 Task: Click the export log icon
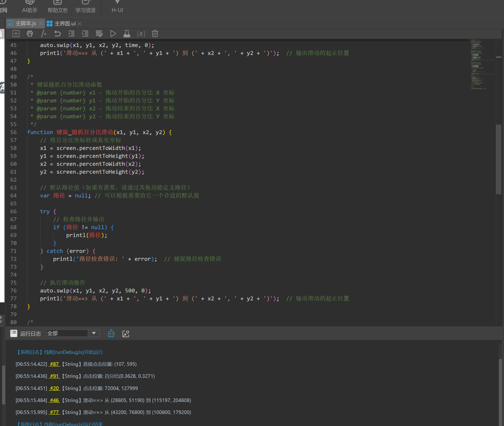pyautogui.click(x=126, y=334)
